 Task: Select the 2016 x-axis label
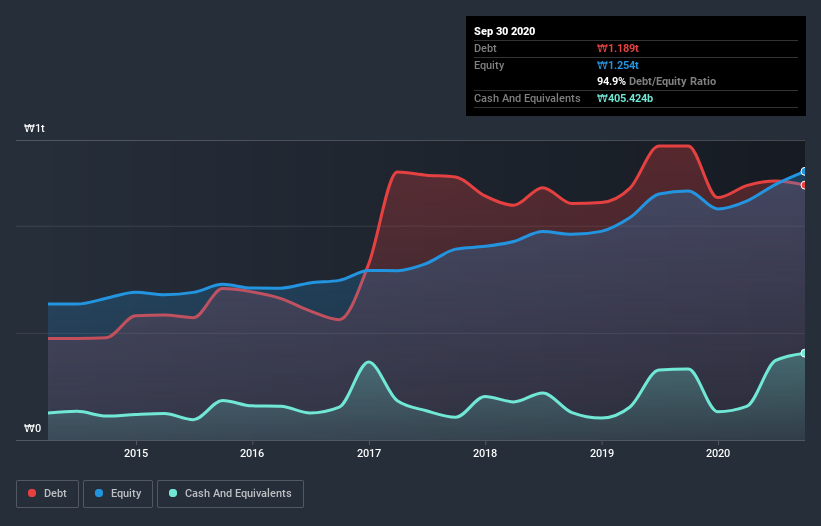click(x=252, y=453)
